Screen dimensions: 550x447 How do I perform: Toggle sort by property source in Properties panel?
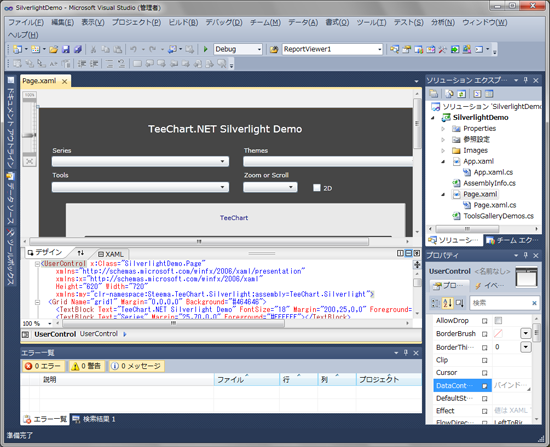coord(460,303)
